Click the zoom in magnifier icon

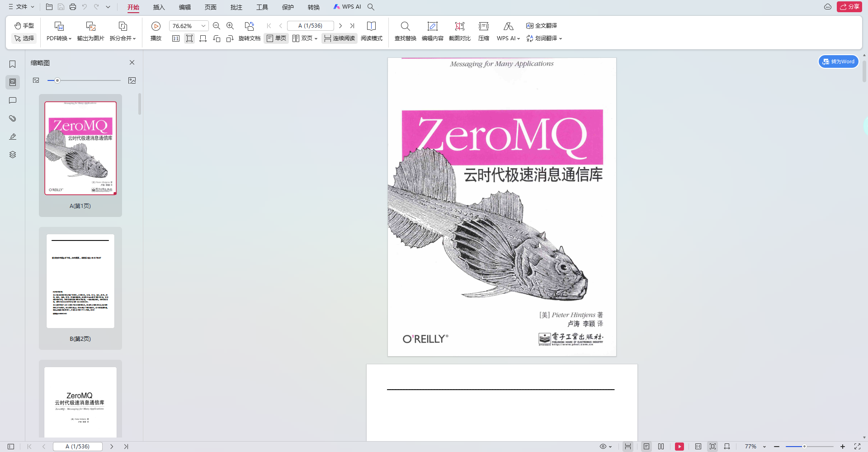[x=230, y=26]
